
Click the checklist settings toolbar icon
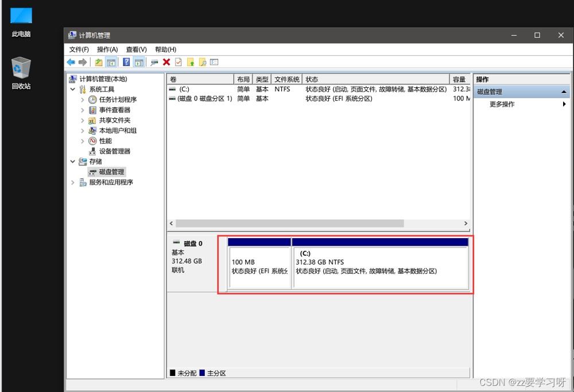(x=215, y=62)
